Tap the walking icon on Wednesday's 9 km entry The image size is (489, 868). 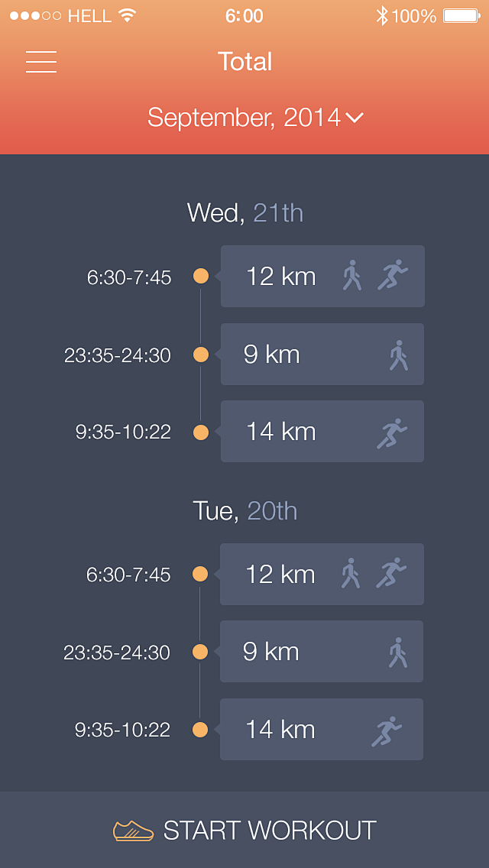[x=397, y=355]
